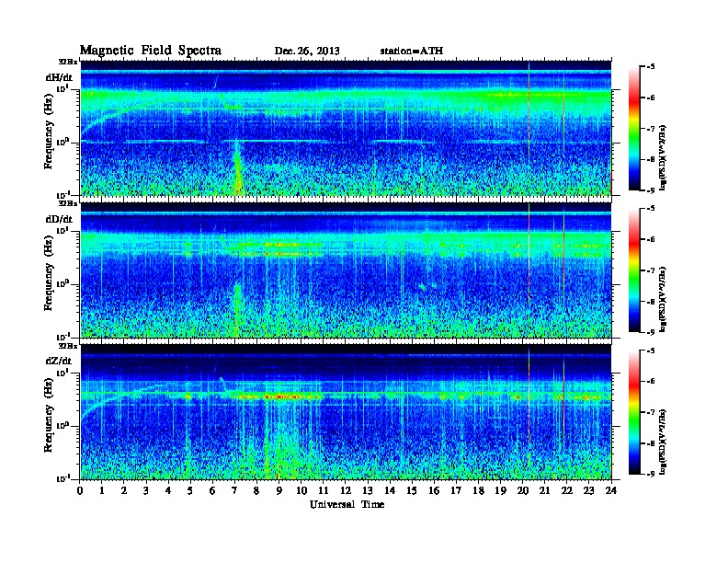Click the "station=ATH" label
The width and height of the screenshot is (728, 563).
[x=412, y=51]
